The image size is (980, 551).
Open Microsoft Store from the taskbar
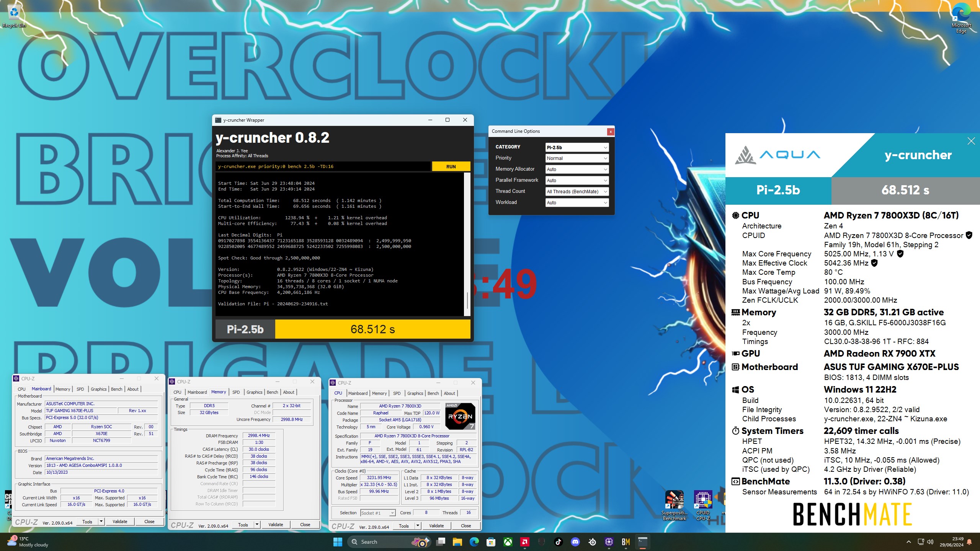[491, 542]
